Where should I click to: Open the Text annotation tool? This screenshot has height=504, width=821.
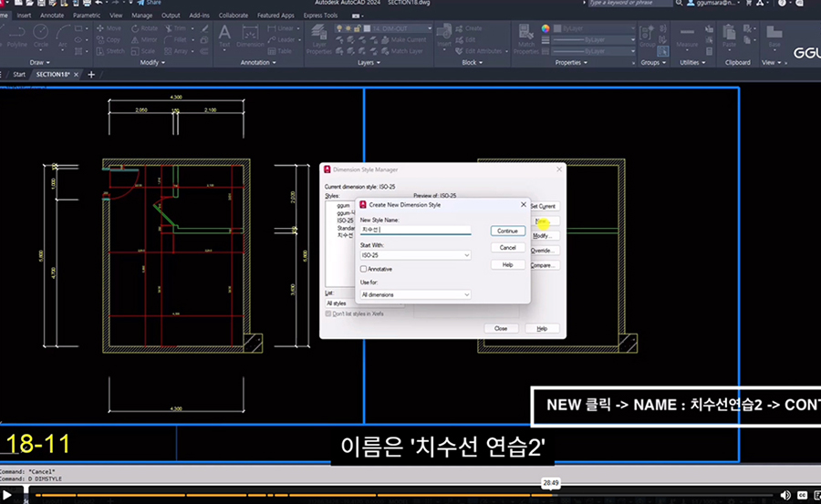click(224, 34)
